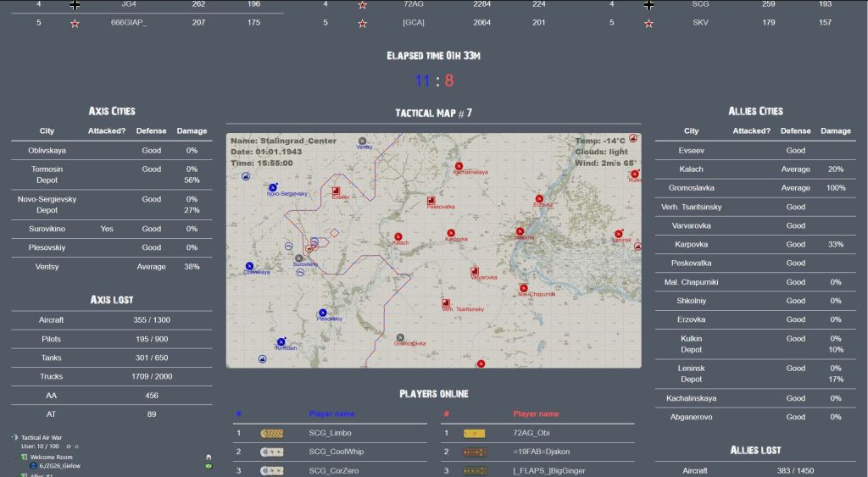This screenshot has height=477, width=868.
Task: Click the Kalach airfield marker on map
Action: click(x=398, y=236)
